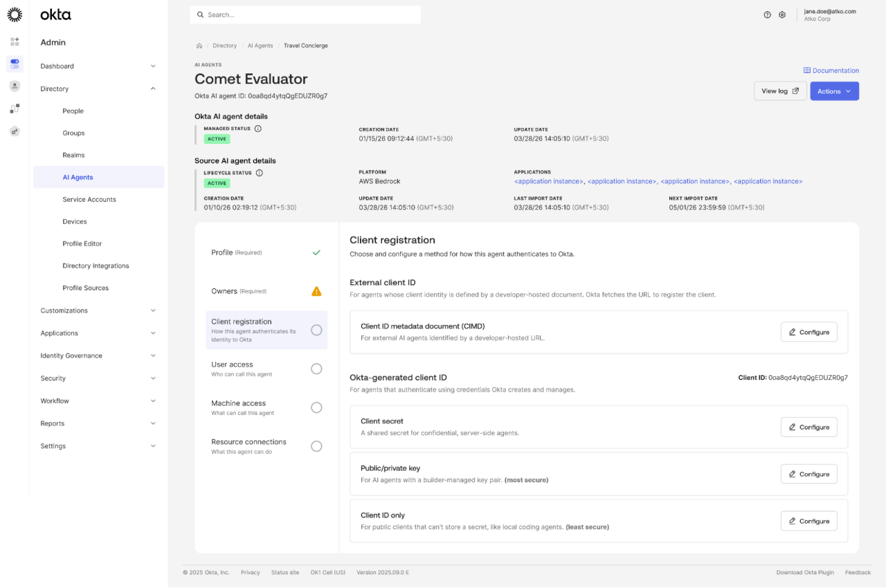Click the Feedback link in footer
Image resolution: width=886 pixels, height=588 pixels.
858,573
